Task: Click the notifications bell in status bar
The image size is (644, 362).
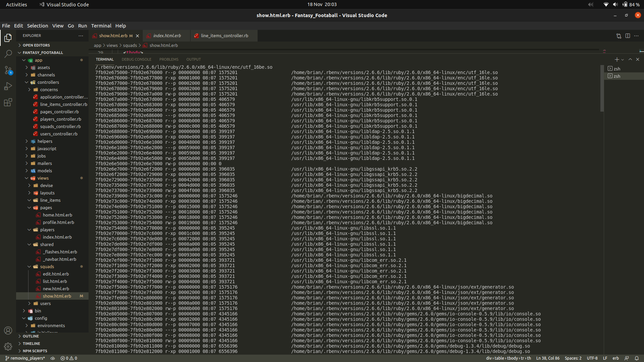Action: click(637, 358)
